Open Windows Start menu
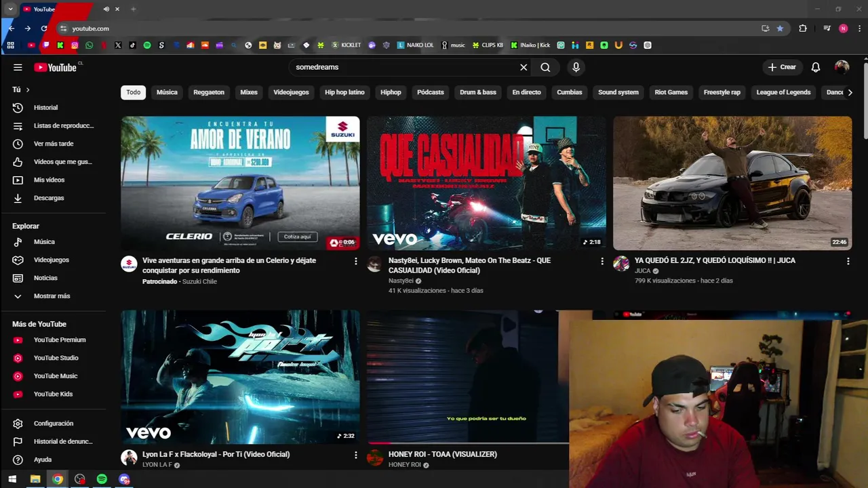This screenshot has width=868, height=488. 12,479
